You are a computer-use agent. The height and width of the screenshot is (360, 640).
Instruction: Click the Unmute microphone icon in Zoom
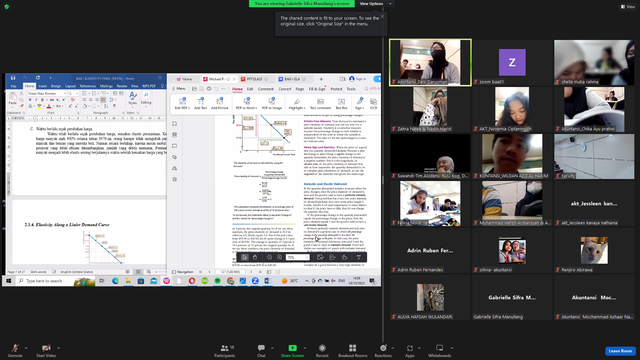pos(15,348)
